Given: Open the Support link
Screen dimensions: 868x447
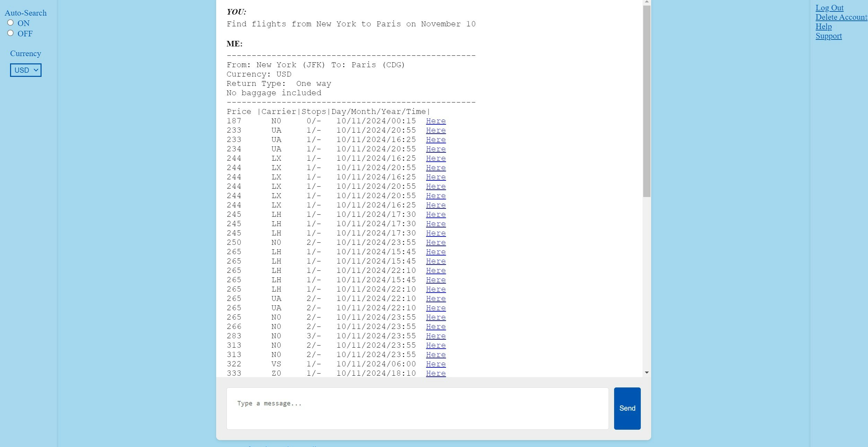Looking at the screenshot, I should point(828,36).
